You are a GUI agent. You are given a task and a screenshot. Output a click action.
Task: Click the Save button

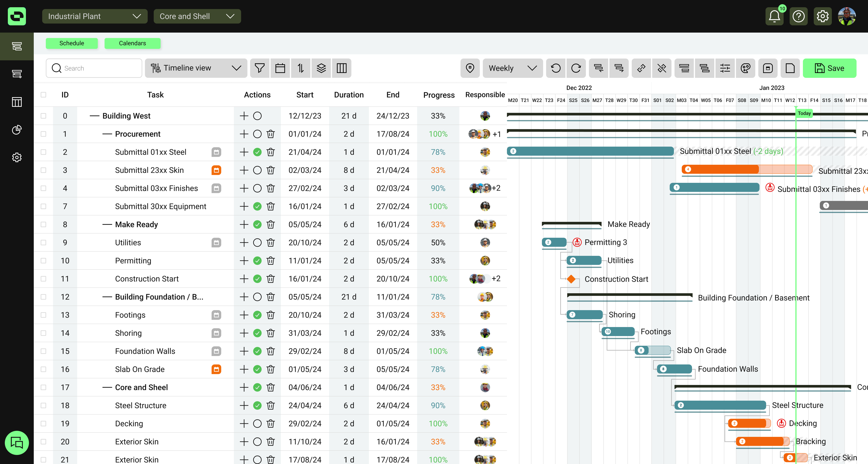point(829,68)
